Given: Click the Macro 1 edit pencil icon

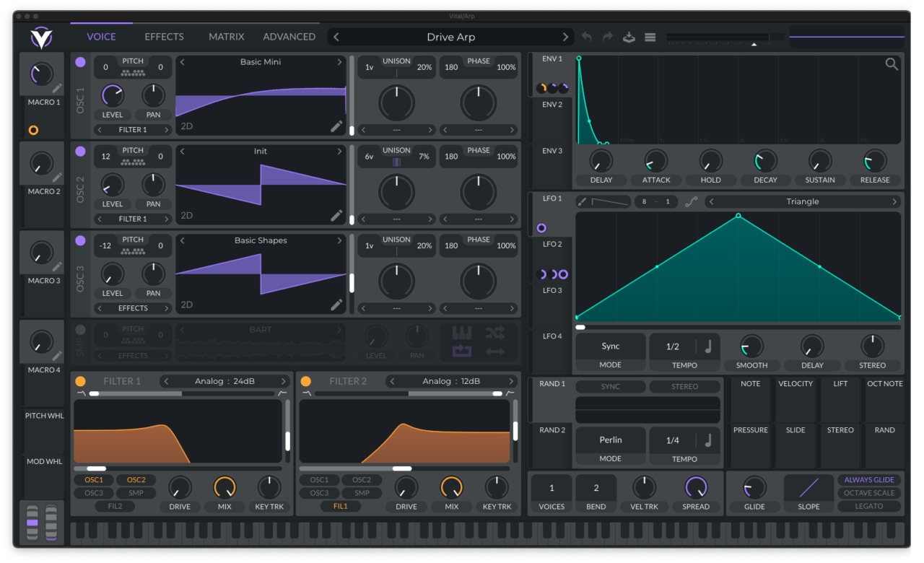Looking at the screenshot, I should pyautogui.click(x=58, y=88).
